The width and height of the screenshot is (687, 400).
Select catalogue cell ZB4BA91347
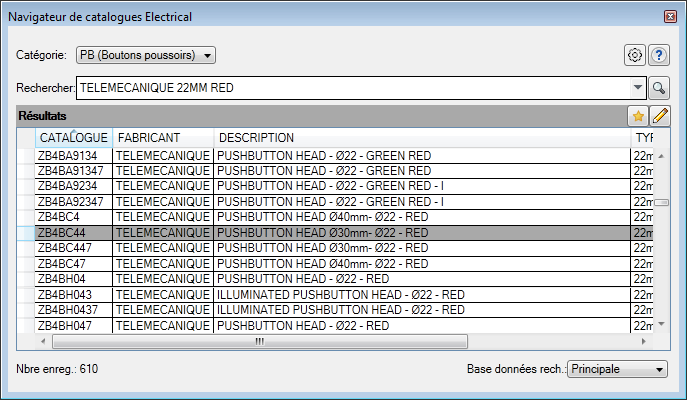point(74,171)
